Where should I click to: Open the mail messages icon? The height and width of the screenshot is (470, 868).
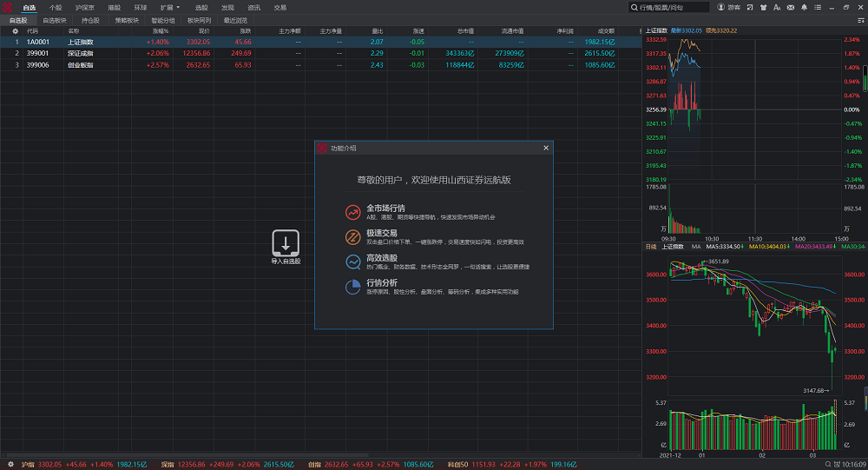791,7
